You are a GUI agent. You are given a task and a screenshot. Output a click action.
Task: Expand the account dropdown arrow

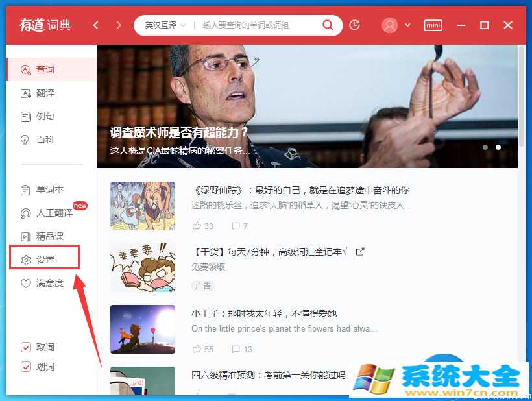point(407,25)
